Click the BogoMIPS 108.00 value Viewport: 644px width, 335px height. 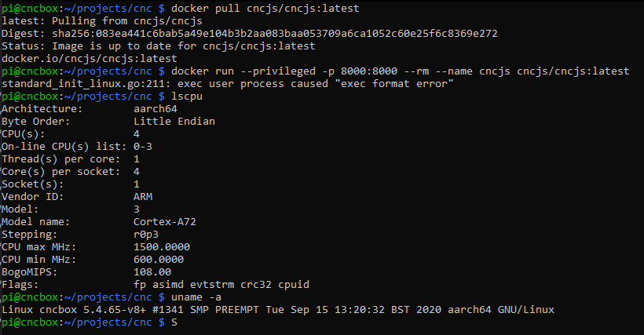(152, 272)
